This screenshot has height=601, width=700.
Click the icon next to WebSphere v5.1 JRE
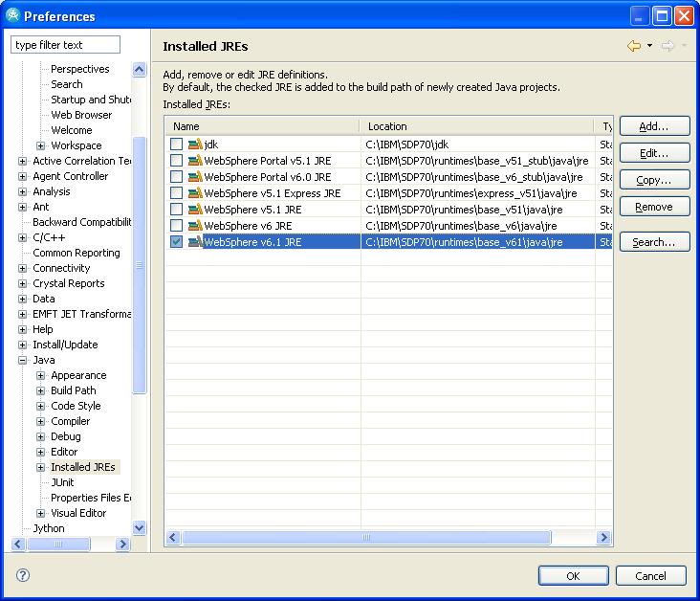coord(195,210)
